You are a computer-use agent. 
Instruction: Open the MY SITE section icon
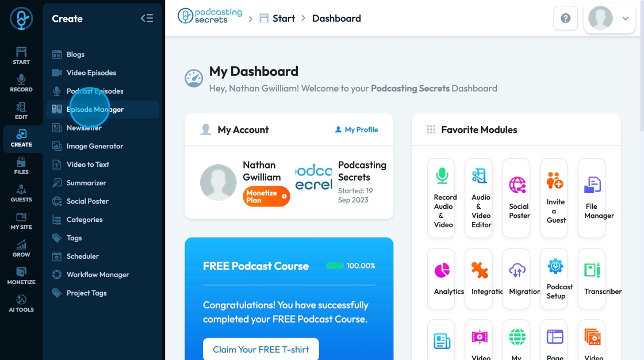[x=21, y=217]
